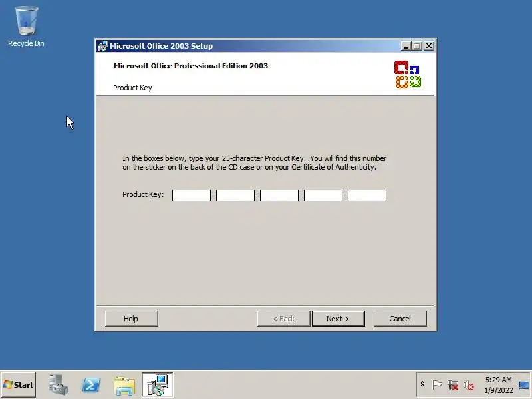Open the Start menu
Image resolution: width=532 pixels, height=399 pixels.
point(19,385)
